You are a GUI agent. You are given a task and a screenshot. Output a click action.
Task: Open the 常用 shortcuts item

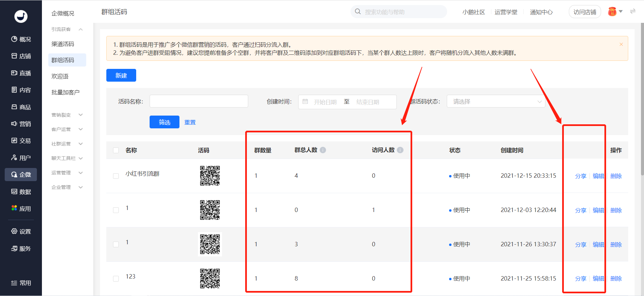21,283
